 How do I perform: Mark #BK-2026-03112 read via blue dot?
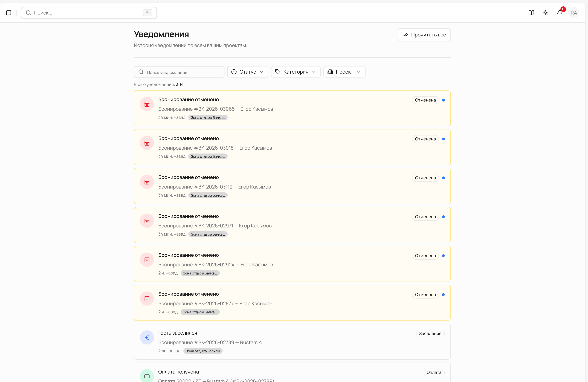(443, 178)
